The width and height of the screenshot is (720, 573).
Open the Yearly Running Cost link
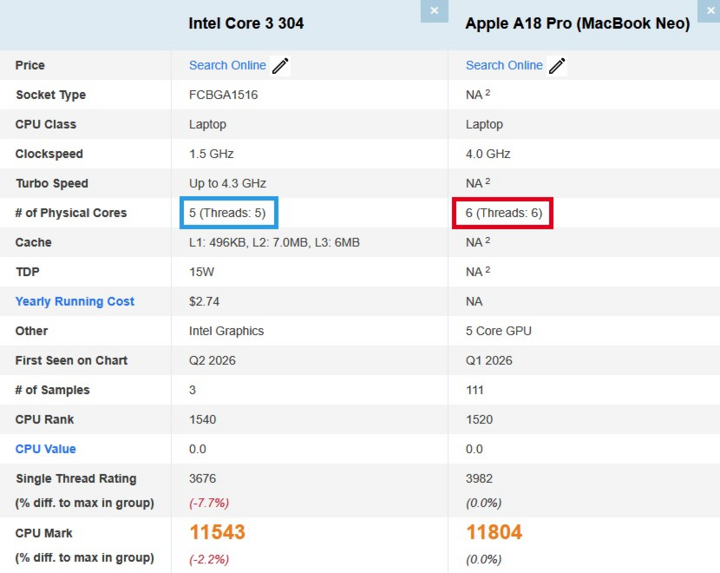(75, 302)
